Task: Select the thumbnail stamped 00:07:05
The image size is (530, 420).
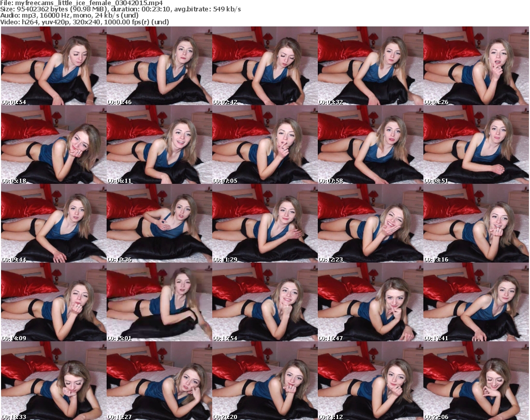Action: tap(264, 144)
